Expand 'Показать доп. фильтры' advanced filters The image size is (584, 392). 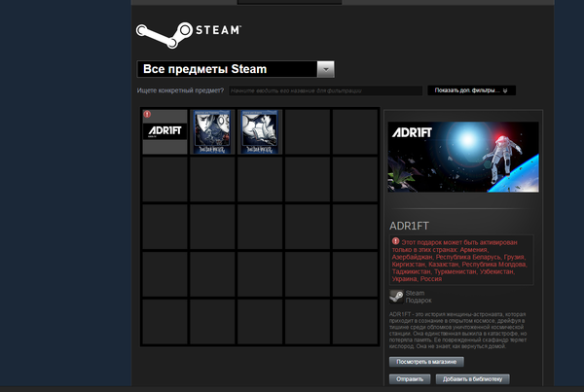click(470, 90)
